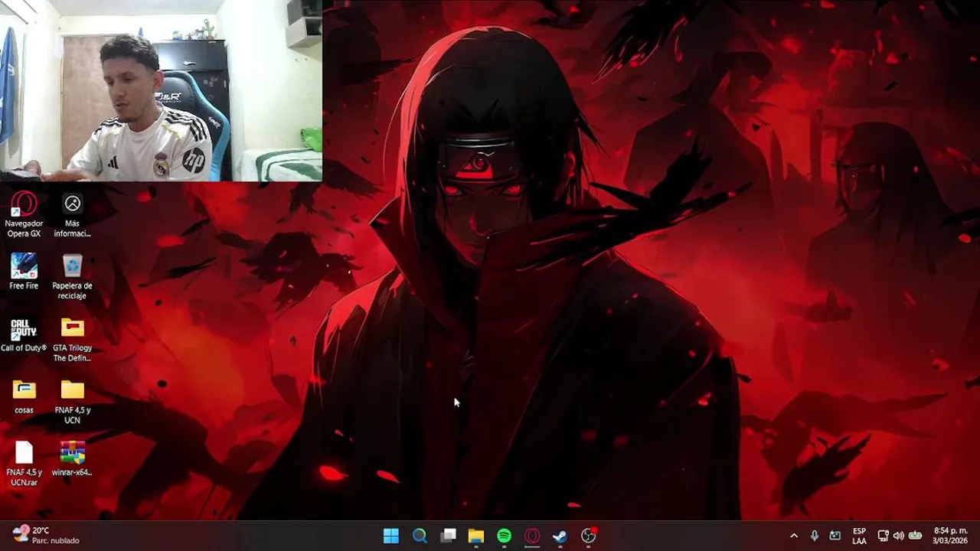This screenshot has width=980, height=551.
Task: Open File Explorer from the taskbar
Action: (x=476, y=536)
